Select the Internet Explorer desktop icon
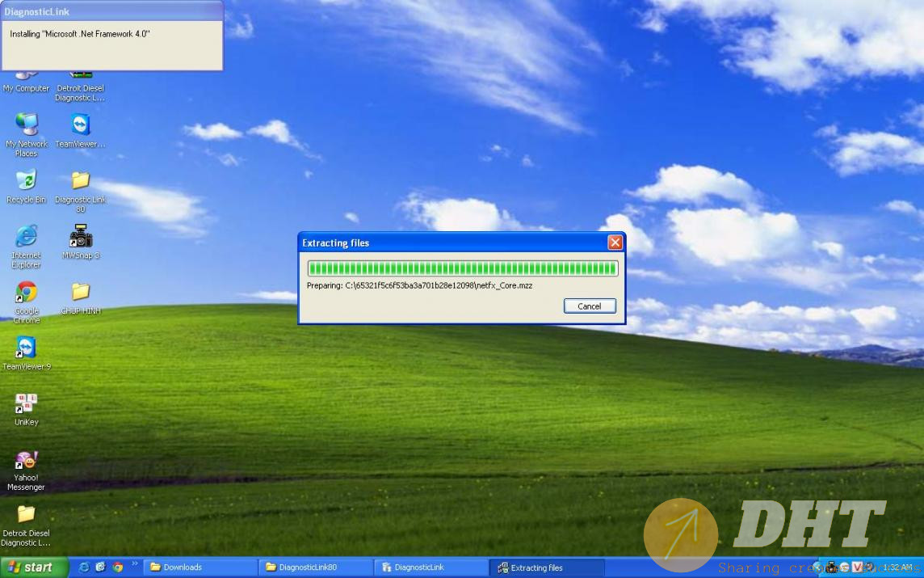924x578 pixels. click(x=26, y=237)
